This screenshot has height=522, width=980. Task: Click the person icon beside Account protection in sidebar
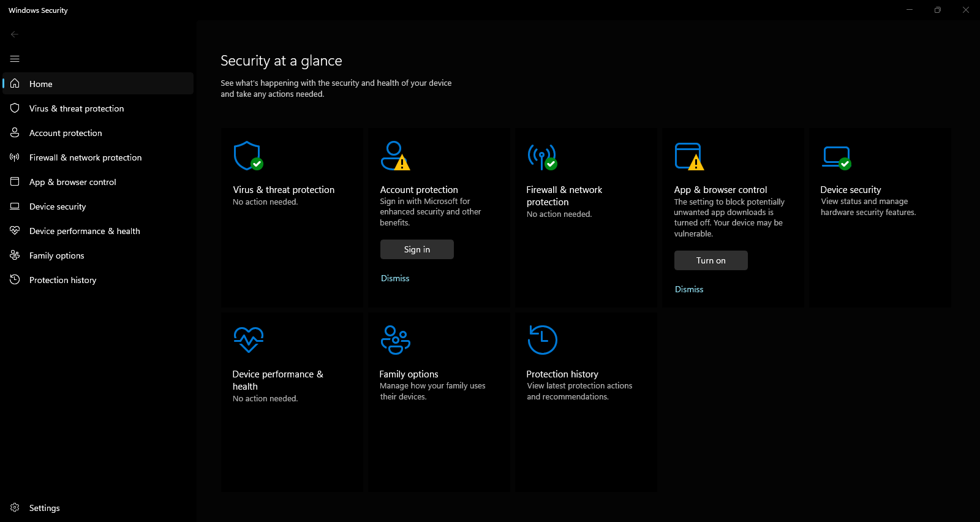point(15,132)
